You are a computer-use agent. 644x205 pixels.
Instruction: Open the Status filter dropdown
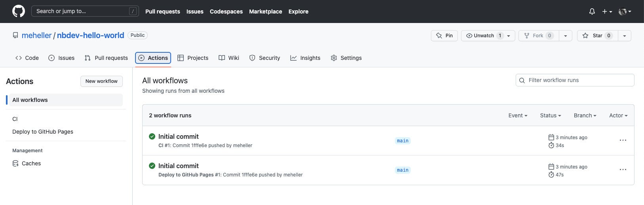pyautogui.click(x=551, y=115)
